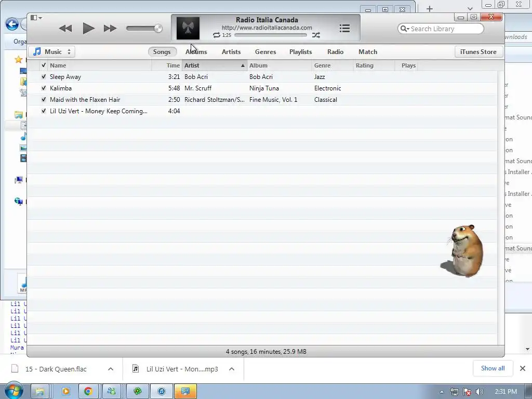This screenshot has width=532, height=399.
Task: Open downloaded Lil Uzi Vert - Mon....mp3 file
Action: tap(182, 369)
